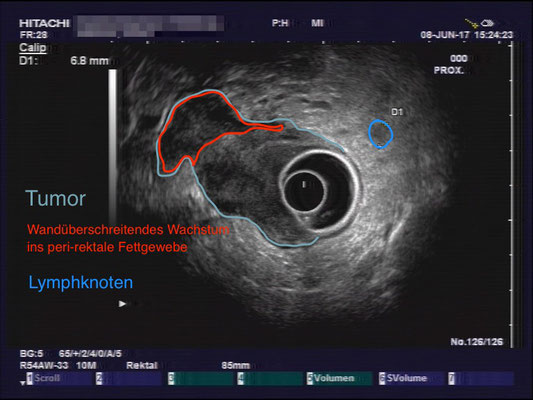
Task: Click the empty function key 3
Action: point(201,378)
